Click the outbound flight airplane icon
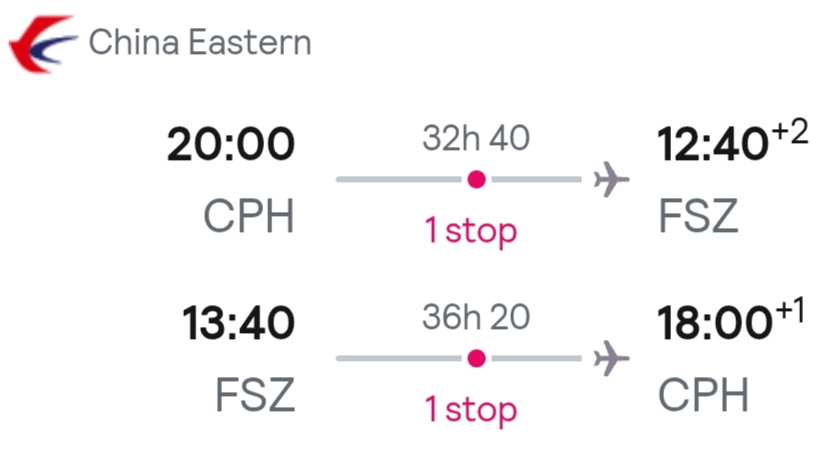 [611, 179]
